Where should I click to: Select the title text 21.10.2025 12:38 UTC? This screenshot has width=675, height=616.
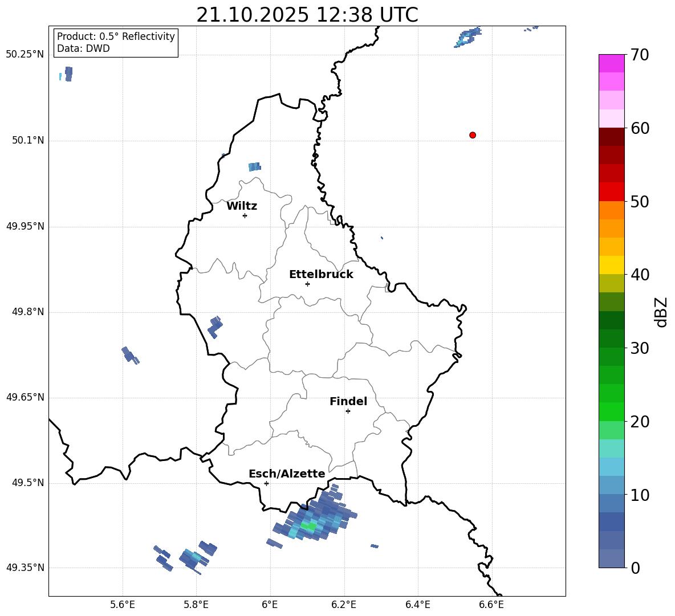[x=307, y=15]
